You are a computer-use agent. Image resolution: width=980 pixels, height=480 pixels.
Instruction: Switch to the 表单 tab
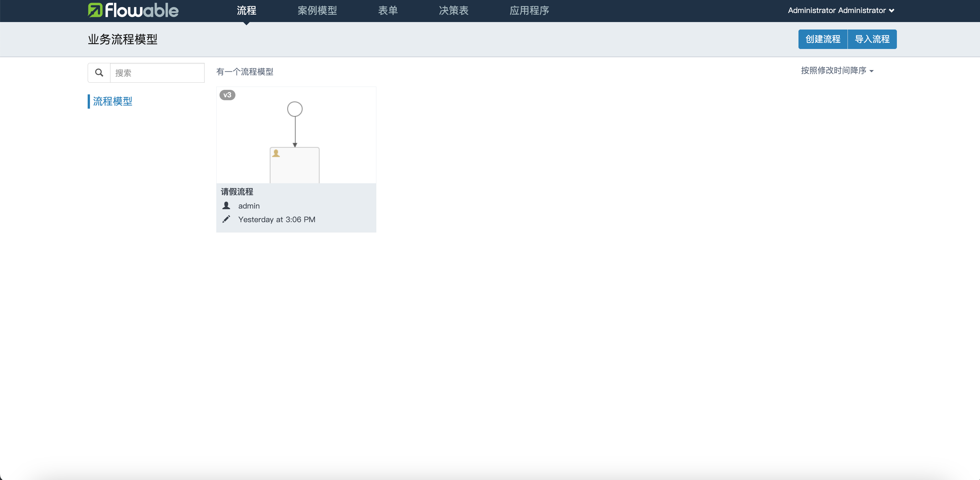(388, 10)
